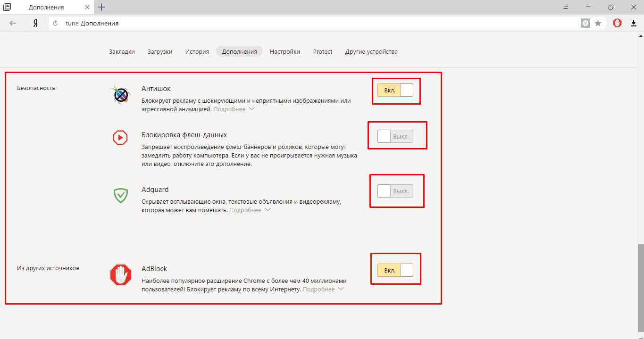Open the Настройки tab
Viewport: 644px width, 339px height.
pos(285,51)
